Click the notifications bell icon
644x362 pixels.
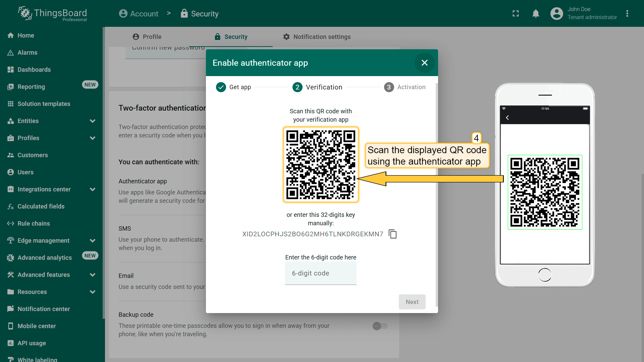coord(536,14)
